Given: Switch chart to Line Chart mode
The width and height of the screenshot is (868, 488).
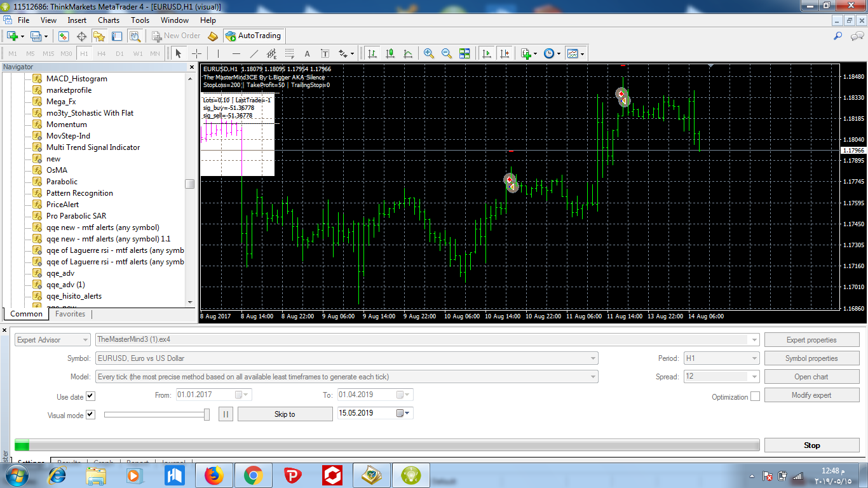Looking at the screenshot, I should pos(407,53).
